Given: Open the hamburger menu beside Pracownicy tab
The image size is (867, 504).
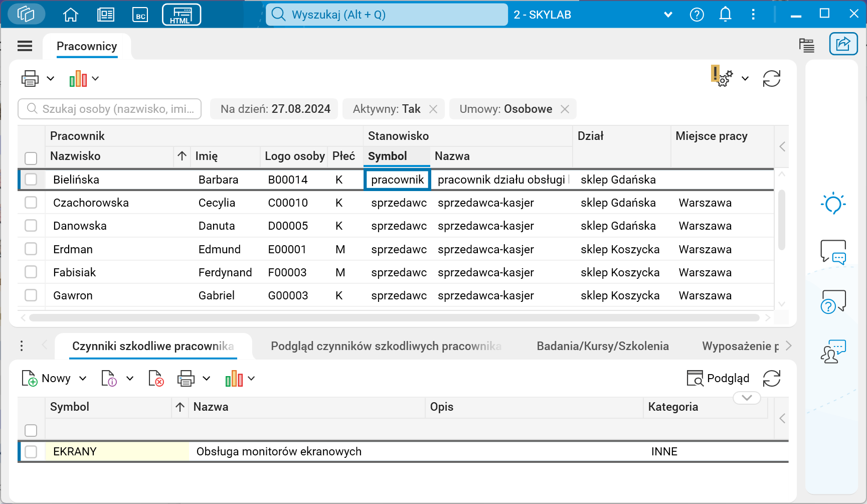Looking at the screenshot, I should (x=25, y=46).
